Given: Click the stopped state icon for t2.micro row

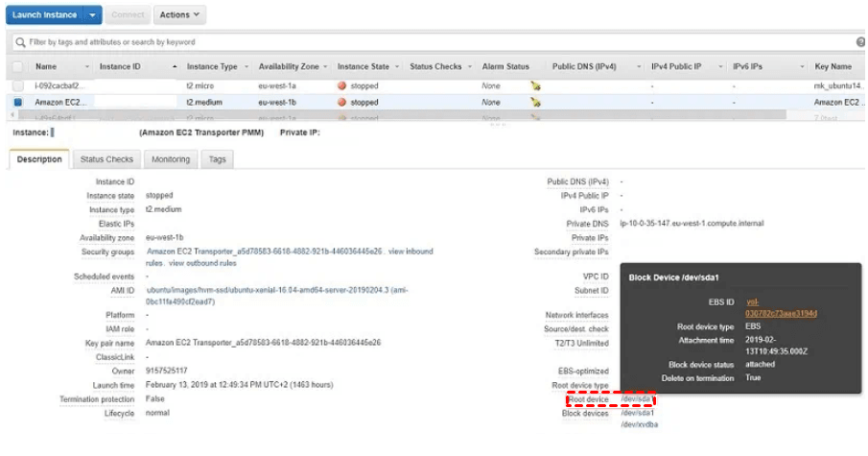Looking at the screenshot, I should [341, 85].
